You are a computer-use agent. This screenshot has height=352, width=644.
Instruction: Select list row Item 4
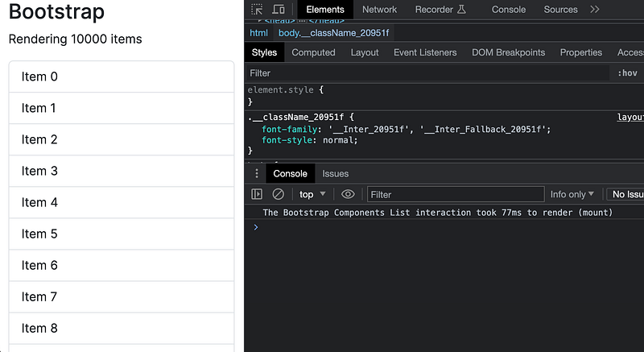pos(122,202)
